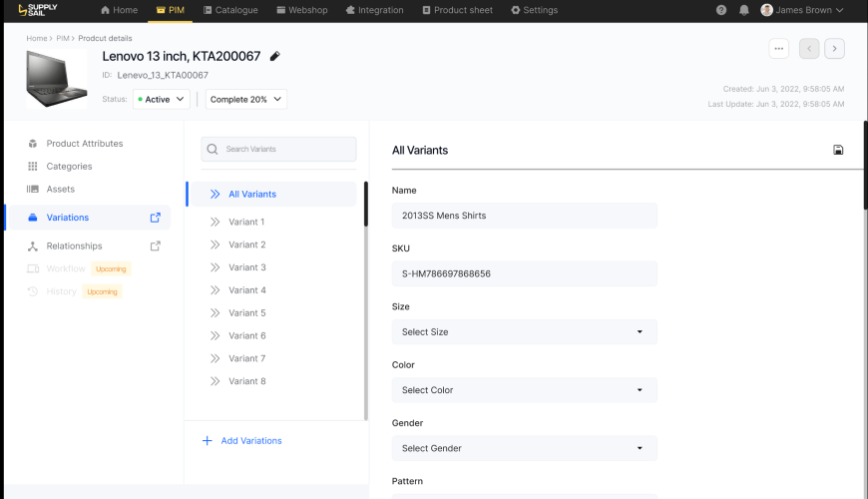Click Home in the breadcrumb
868x499 pixels.
click(37, 38)
